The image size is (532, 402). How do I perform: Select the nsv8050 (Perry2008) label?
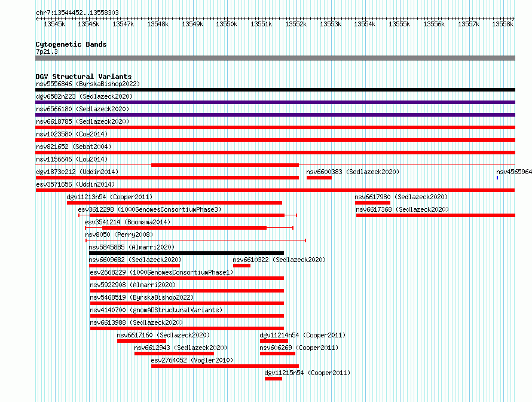coord(119,234)
